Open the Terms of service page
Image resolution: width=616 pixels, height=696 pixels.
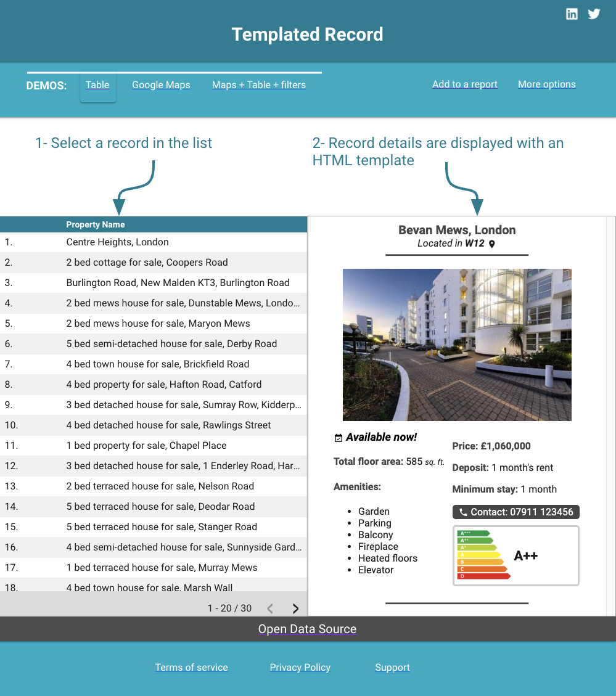tap(191, 668)
